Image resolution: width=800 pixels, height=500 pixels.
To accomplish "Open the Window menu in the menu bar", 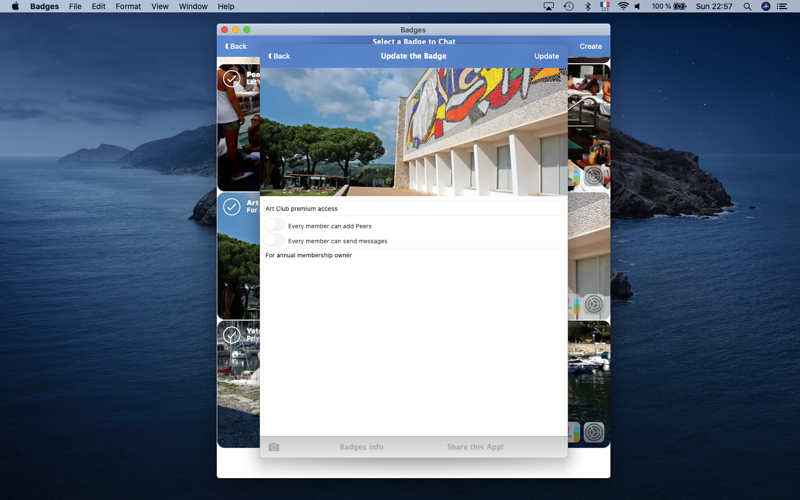I will click(x=193, y=6).
